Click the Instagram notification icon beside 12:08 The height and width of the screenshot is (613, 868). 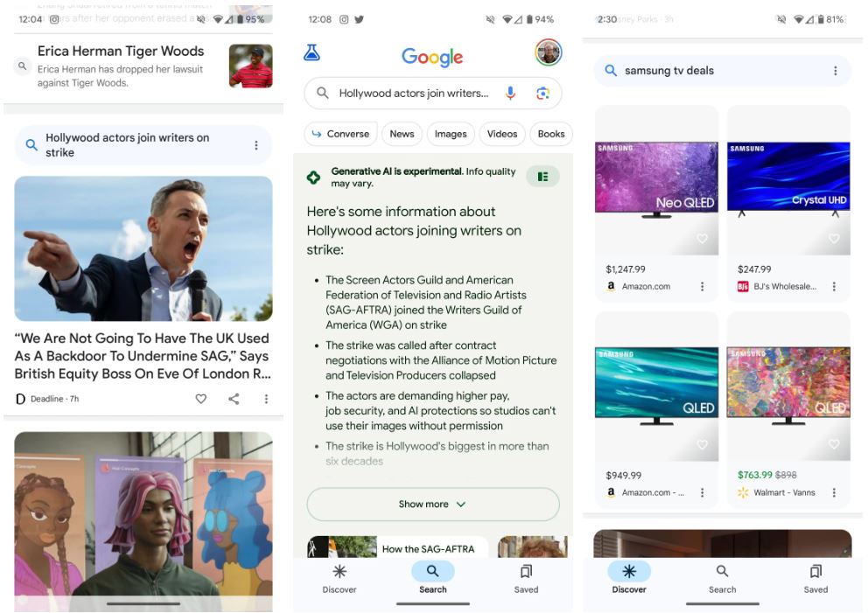pos(344,19)
